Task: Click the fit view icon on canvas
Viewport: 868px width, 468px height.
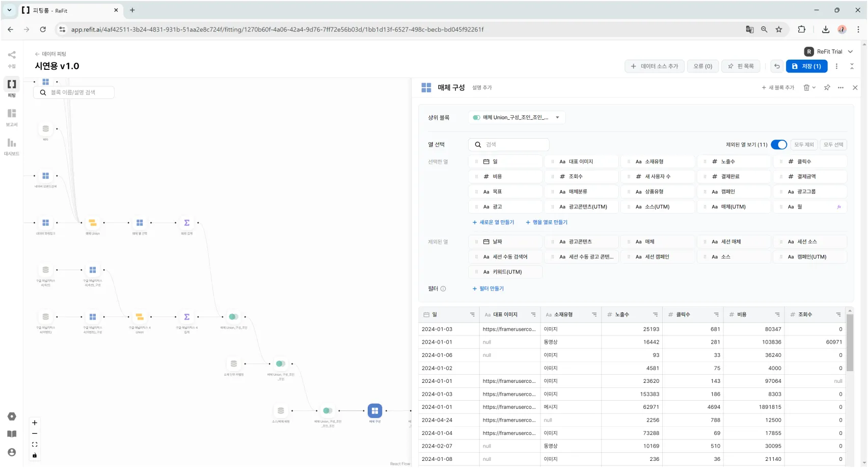Action: pos(35,445)
